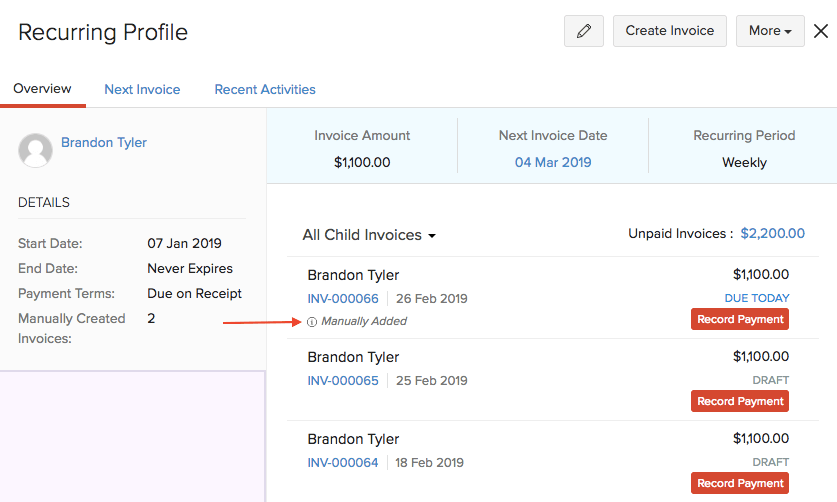837x502 pixels.
Task: Open the More dropdown menu
Action: coord(770,31)
